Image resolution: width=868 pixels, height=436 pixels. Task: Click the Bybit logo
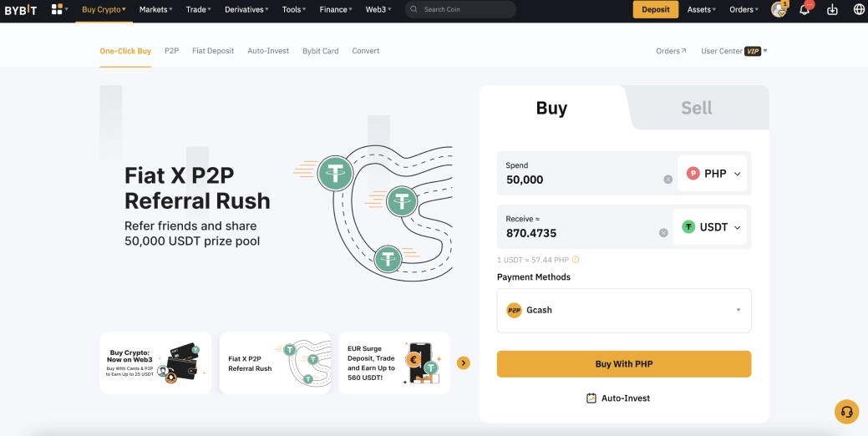[x=21, y=9]
